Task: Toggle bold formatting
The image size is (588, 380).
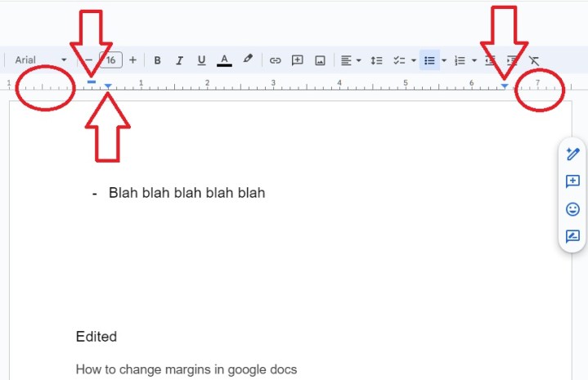Action: pyautogui.click(x=157, y=60)
